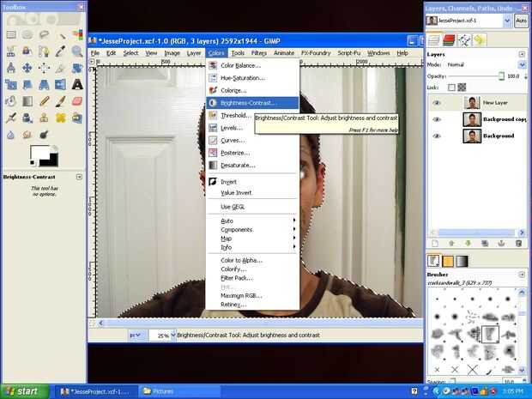The image size is (532, 399).
Task: Open the Brightness-Contrast tool options menu button
Action: 80,177
